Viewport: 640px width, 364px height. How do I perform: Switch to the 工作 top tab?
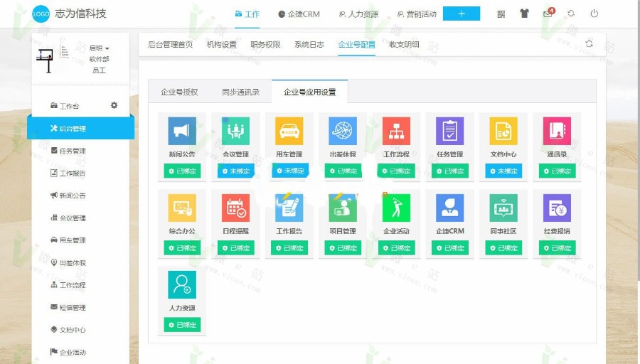point(247,14)
